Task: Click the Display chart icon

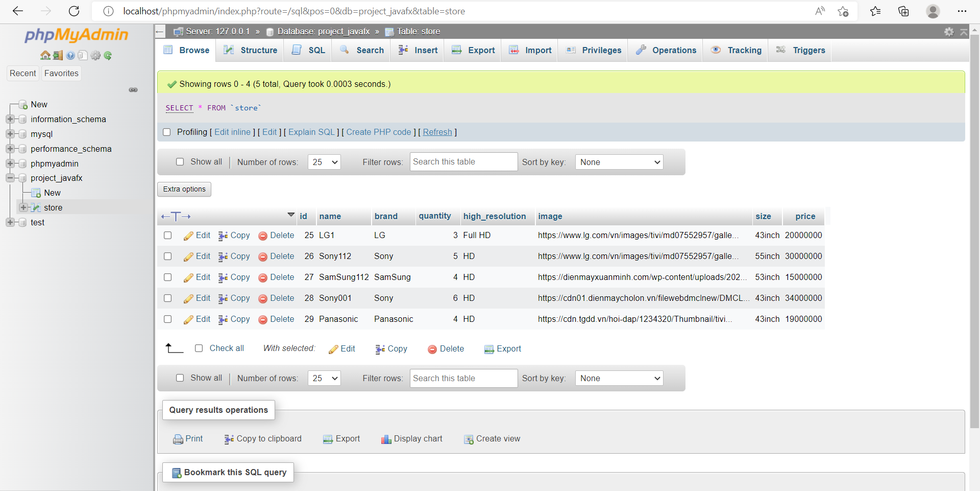Action: [386, 439]
